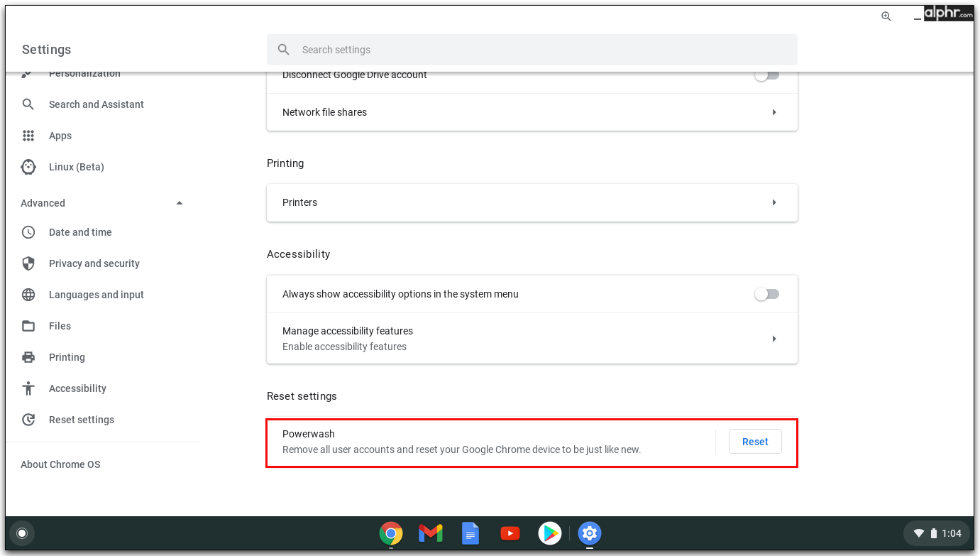
Task: Open Chrome browser from the shelf
Action: (x=391, y=533)
